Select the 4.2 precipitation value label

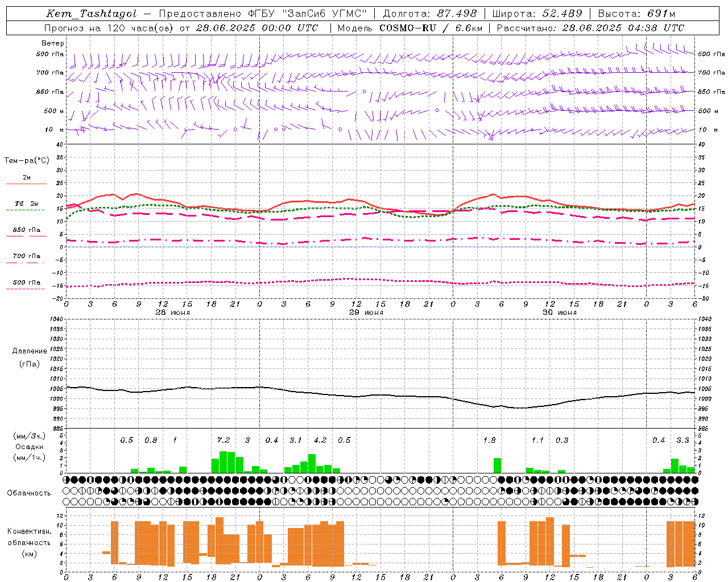click(320, 440)
